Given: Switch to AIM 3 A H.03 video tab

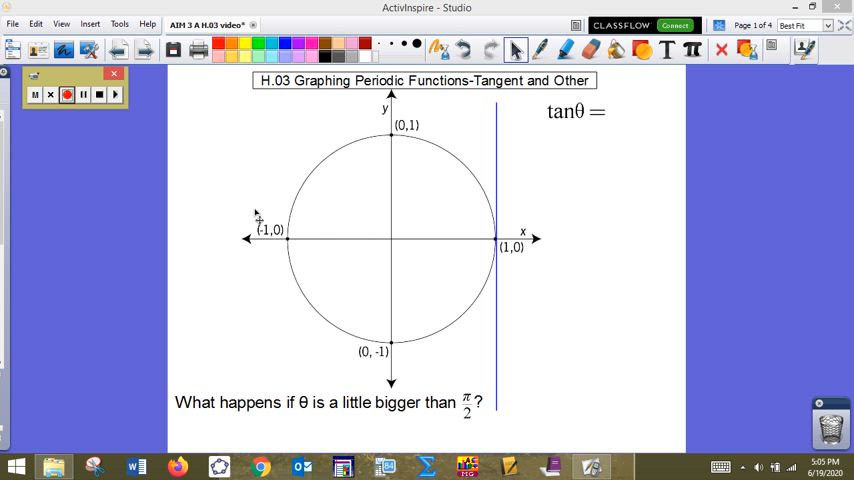Looking at the screenshot, I should (x=208, y=25).
